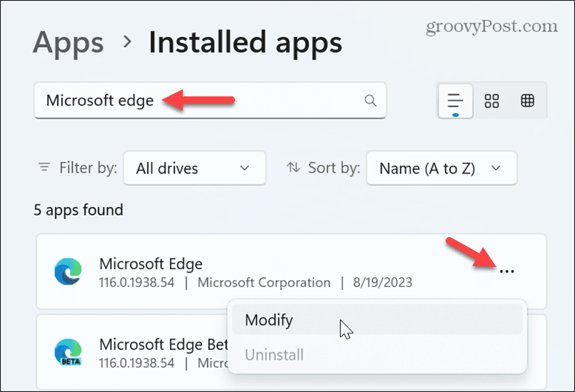
Task: Open the Name (A to Z) sort dropdown
Action: 441,168
